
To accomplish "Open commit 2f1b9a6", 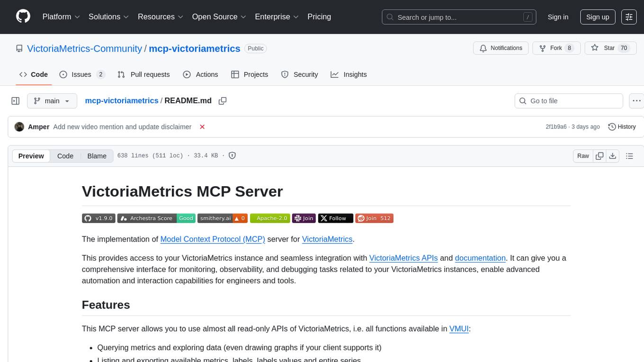I will click(x=556, y=127).
